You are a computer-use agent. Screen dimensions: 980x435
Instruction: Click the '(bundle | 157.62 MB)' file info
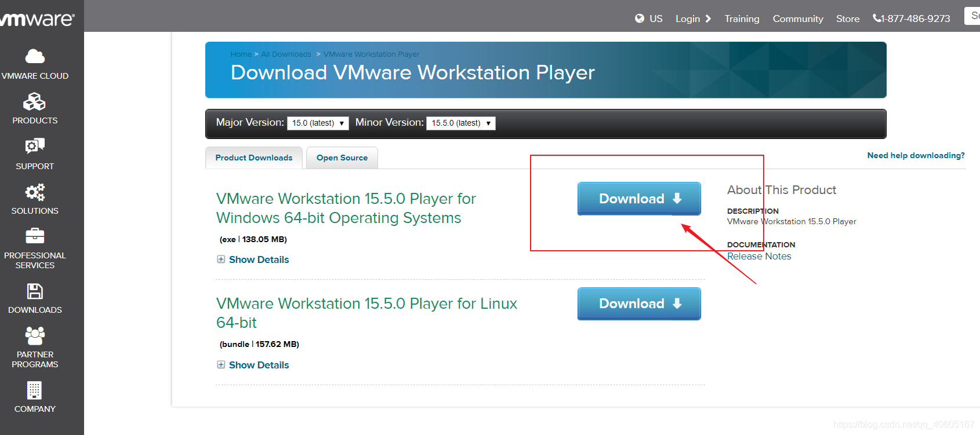tap(259, 344)
